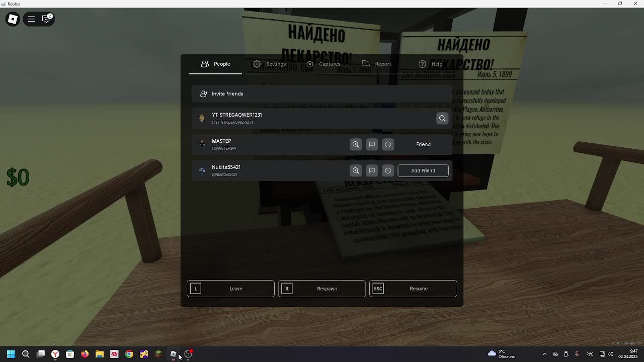Switch to the Settings tab
644x362 pixels.
pyautogui.click(x=269, y=64)
